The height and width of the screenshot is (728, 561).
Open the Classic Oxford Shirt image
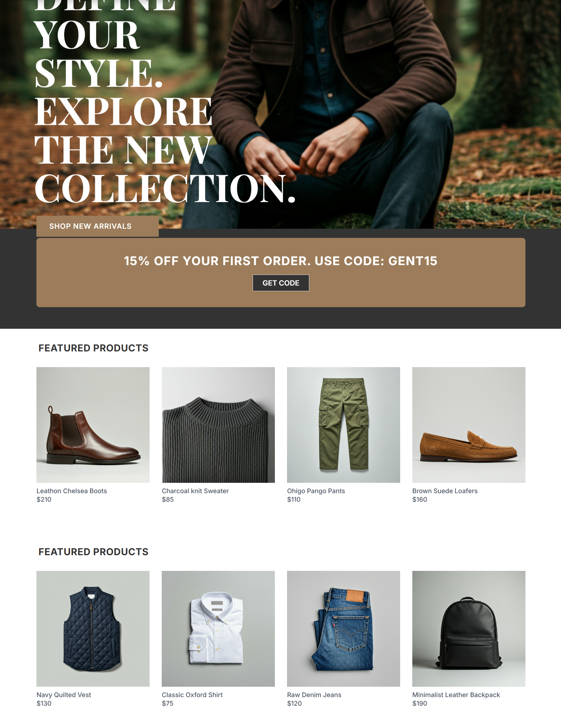tap(218, 629)
